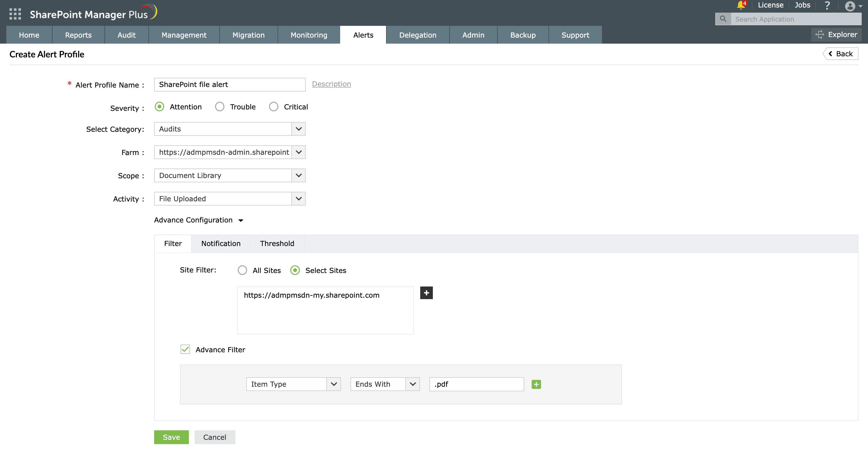Open the apps grid icon beside SharePoint Manager Plus

15,14
